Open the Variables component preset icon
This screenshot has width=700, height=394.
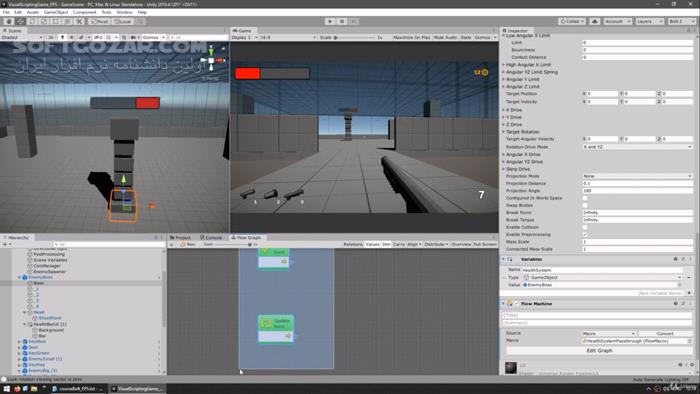[683, 259]
